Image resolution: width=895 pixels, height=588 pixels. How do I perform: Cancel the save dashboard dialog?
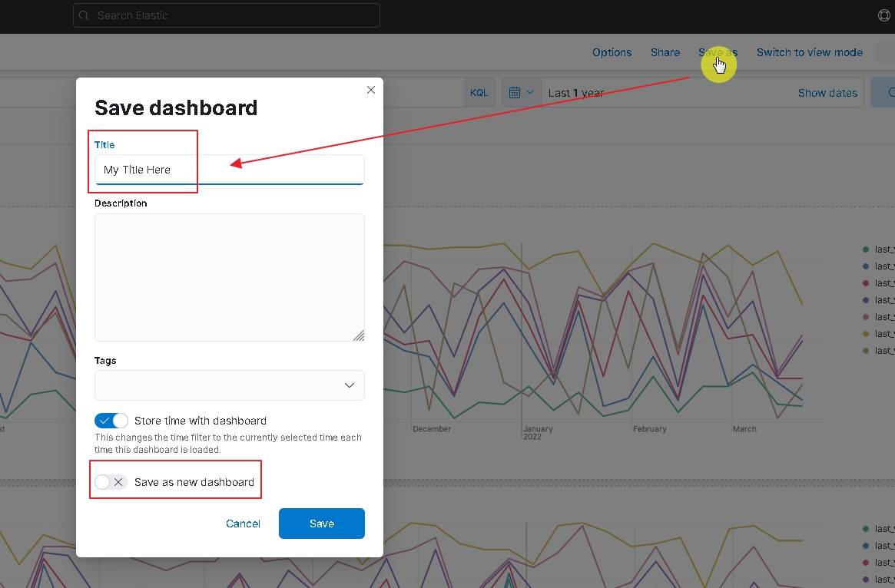[243, 523]
